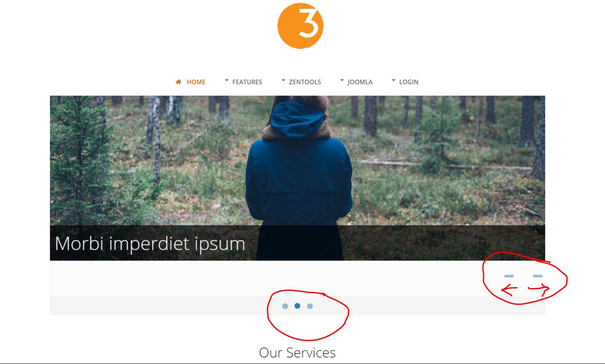Select the first slideshow pagination dot
This screenshot has height=364, width=605.
pyautogui.click(x=285, y=306)
